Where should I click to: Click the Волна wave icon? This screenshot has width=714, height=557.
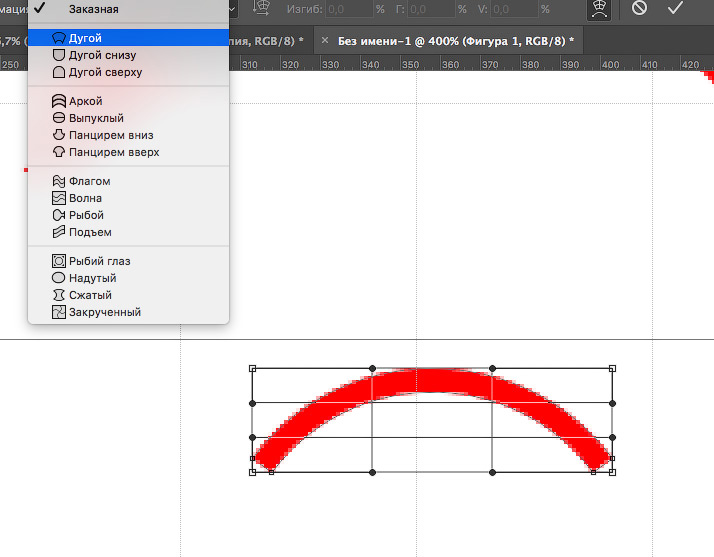[x=59, y=198]
